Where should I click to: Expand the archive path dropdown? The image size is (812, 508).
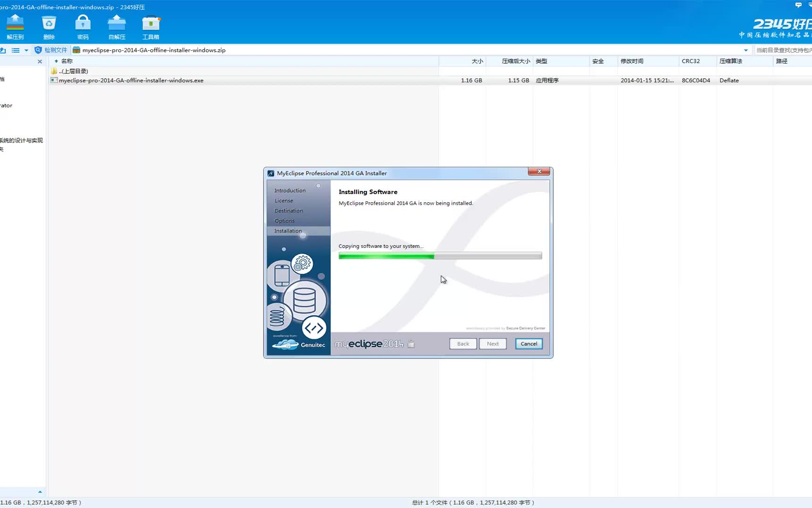(746, 50)
